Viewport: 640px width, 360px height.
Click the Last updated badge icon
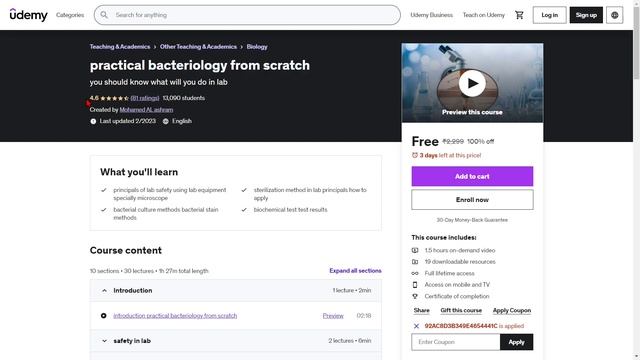coord(93,121)
